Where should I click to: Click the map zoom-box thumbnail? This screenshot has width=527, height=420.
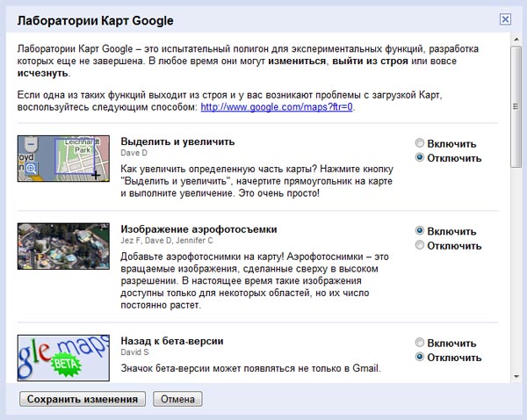click(63, 159)
